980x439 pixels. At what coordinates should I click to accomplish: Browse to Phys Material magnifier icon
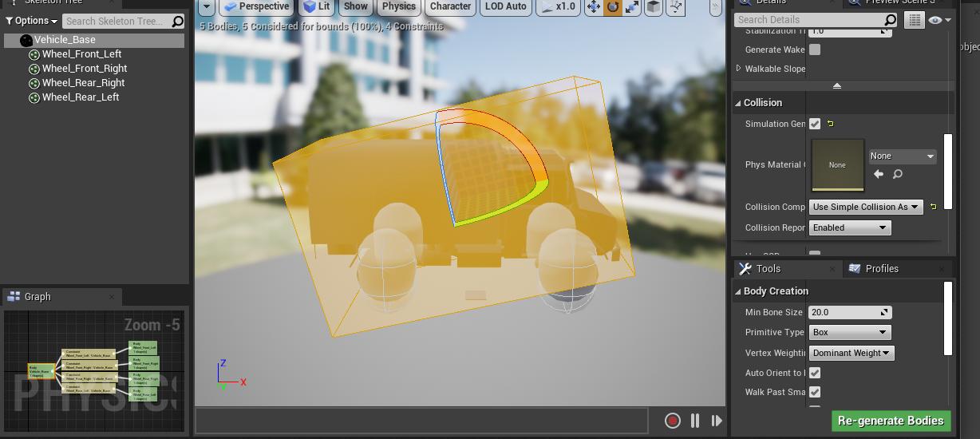coord(898,174)
